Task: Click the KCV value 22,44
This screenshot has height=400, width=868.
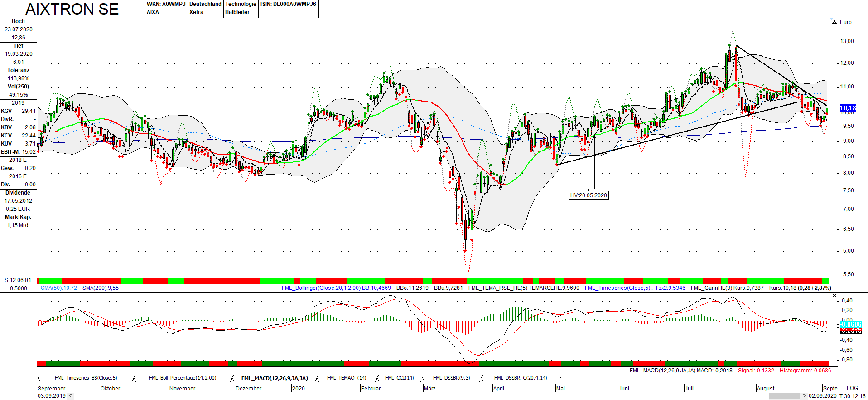Action: (x=29, y=136)
